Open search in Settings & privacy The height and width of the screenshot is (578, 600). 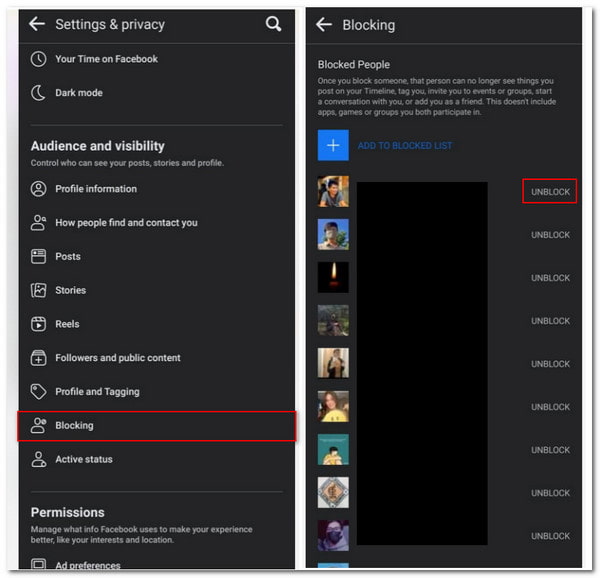coord(273,24)
